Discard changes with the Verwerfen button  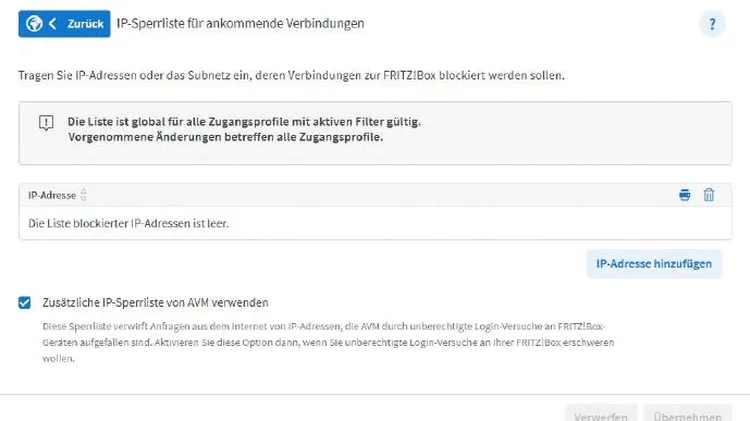pos(600,415)
